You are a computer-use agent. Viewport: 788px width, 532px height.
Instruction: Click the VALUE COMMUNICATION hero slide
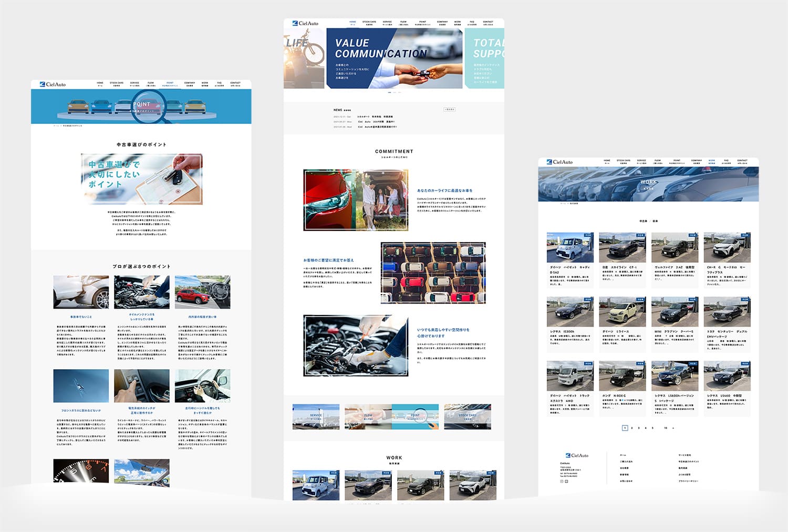tap(394, 58)
